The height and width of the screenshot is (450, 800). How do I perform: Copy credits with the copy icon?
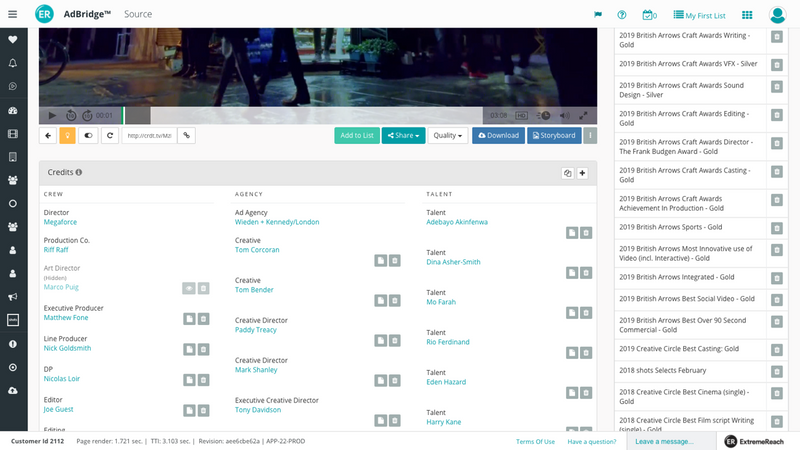(567, 173)
